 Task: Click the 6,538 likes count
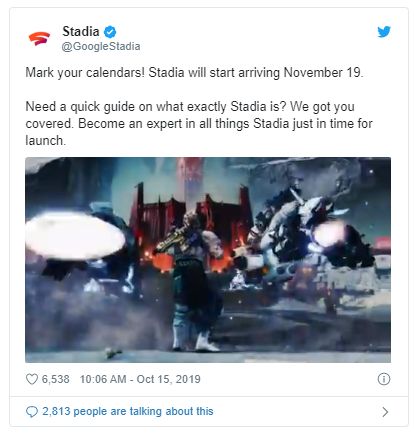56,379
